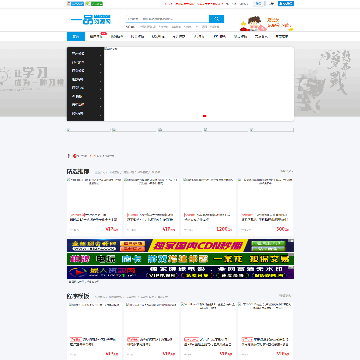Focus the search box beside the logo
The image size is (360, 360).
coord(167,19)
